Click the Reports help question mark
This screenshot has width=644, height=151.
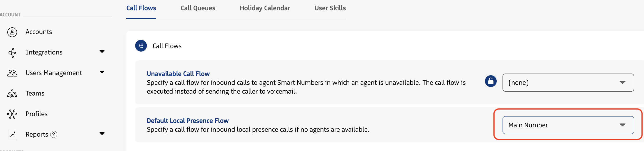click(54, 134)
